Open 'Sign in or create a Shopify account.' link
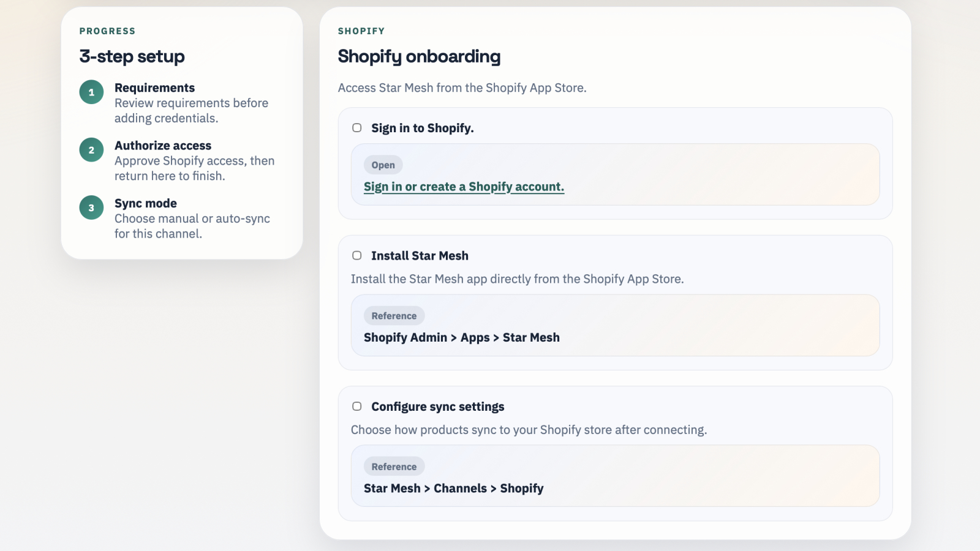The width and height of the screenshot is (980, 551). (x=464, y=187)
